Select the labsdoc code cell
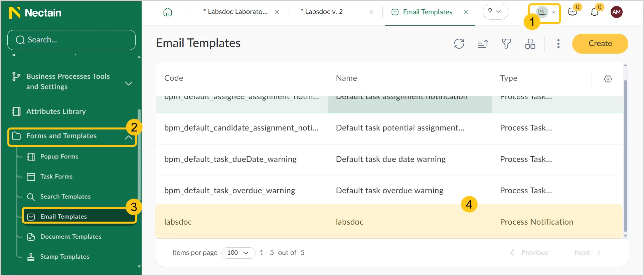 [x=178, y=222]
